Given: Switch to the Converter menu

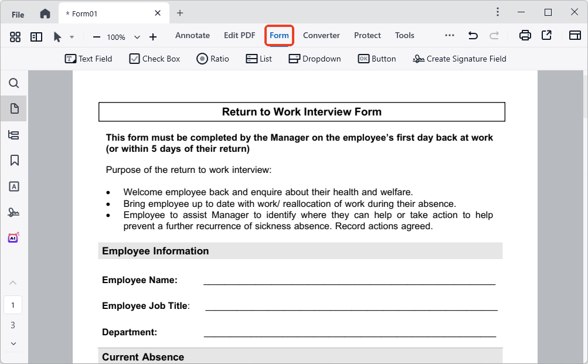Looking at the screenshot, I should tap(321, 35).
